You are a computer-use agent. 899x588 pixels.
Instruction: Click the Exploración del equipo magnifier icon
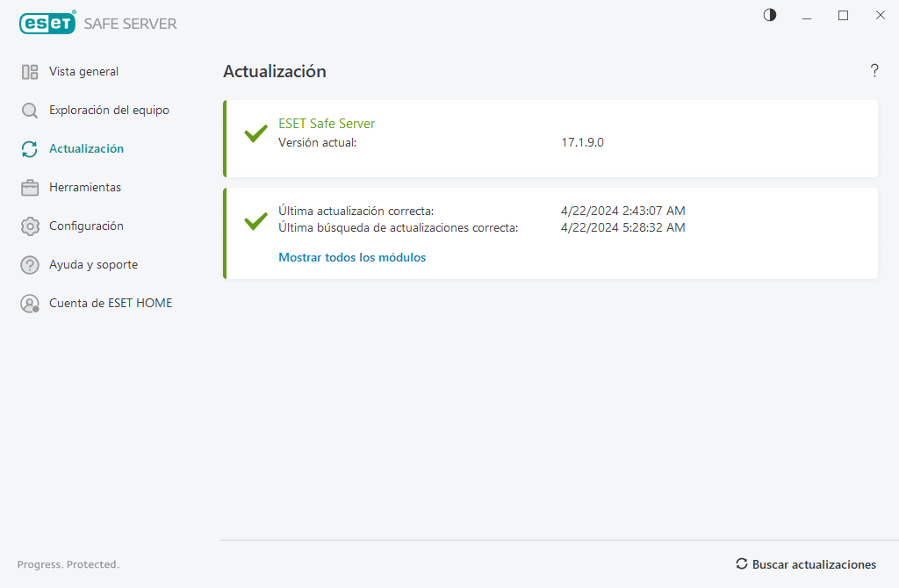point(29,110)
